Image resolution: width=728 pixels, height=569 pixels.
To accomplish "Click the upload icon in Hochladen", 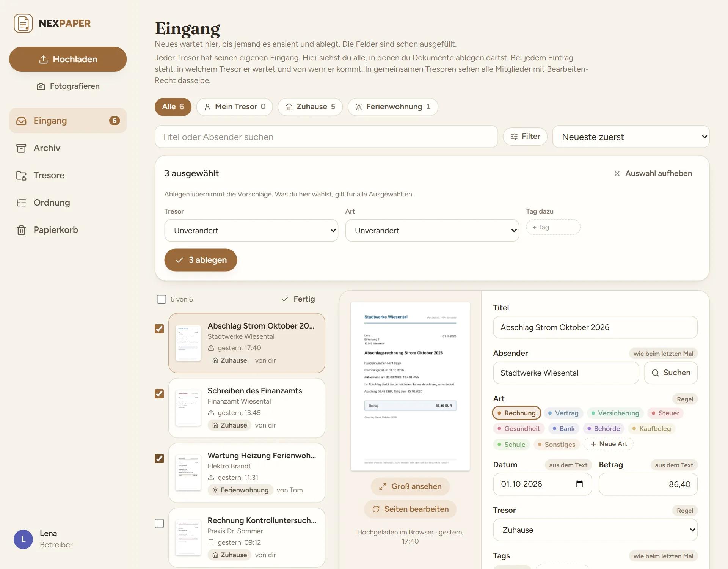I will pos(44,60).
